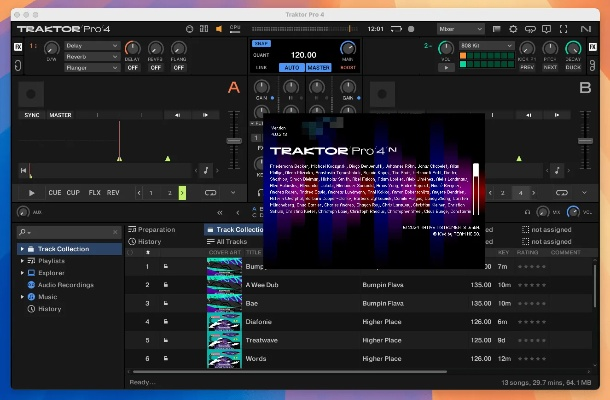Open the Delay effect dropdown
610x400 pixels.
pyautogui.click(x=92, y=46)
